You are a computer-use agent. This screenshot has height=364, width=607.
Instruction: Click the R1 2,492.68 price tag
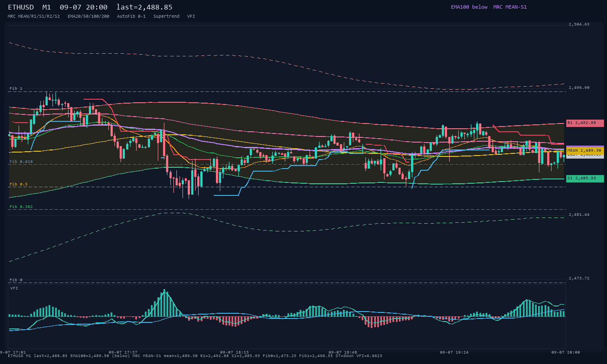tap(585, 123)
